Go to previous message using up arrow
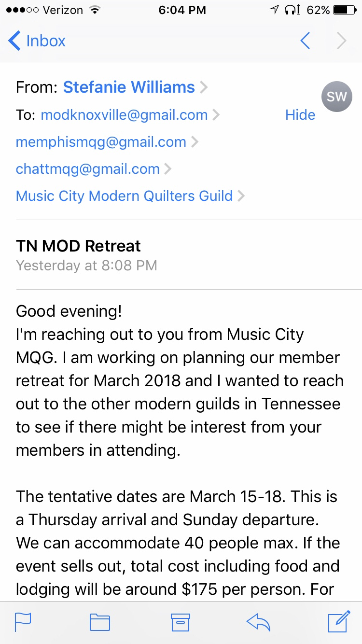This screenshot has width=362, height=644. coord(305,41)
